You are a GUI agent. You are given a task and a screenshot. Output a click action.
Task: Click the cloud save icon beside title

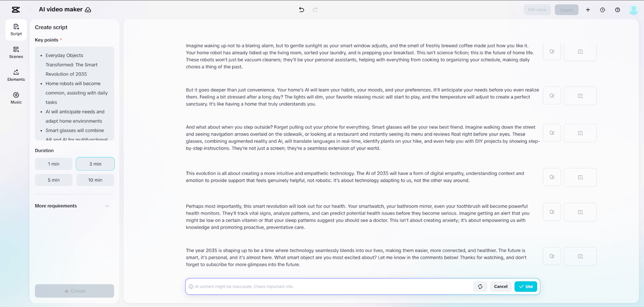88,10
